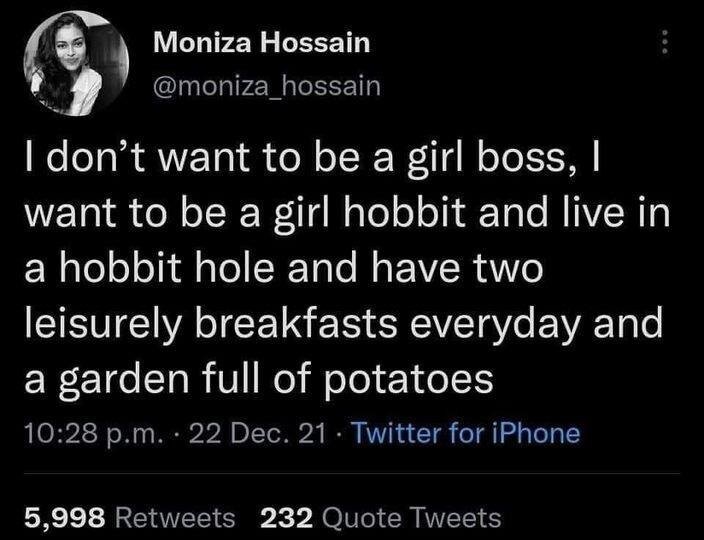Click the 22 Dec. 21 date
Viewport: 704px width, 540px height.
coord(257,434)
